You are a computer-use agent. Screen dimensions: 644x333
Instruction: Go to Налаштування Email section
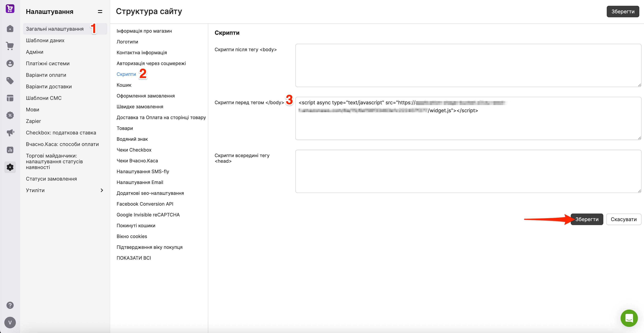(x=140, y=182)
